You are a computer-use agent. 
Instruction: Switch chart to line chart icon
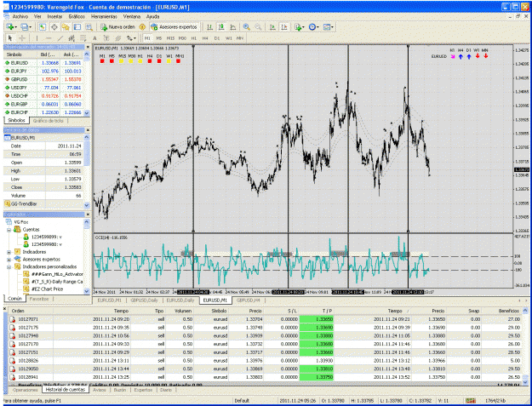click(233, 27)
